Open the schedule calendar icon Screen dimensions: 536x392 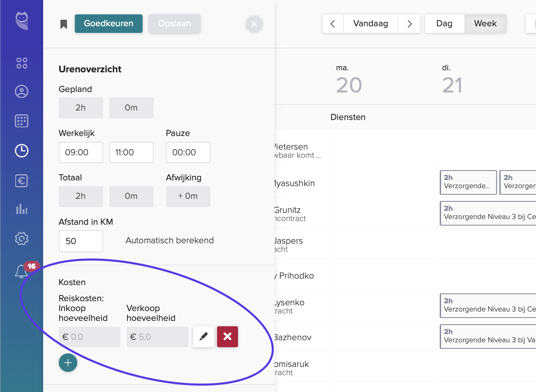(22, 121)
